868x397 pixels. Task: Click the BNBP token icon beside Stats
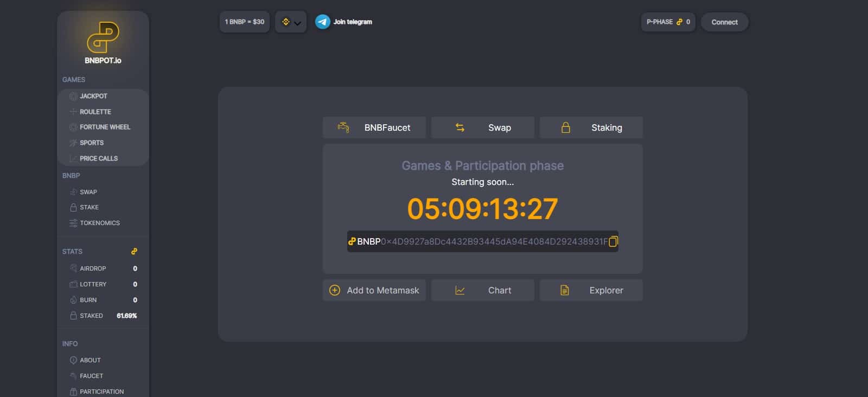tap(134, 252)
